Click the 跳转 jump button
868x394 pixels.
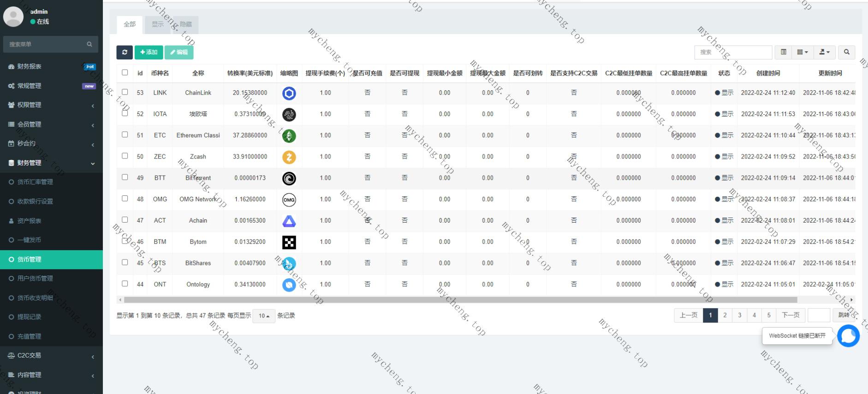click(844, 315)
